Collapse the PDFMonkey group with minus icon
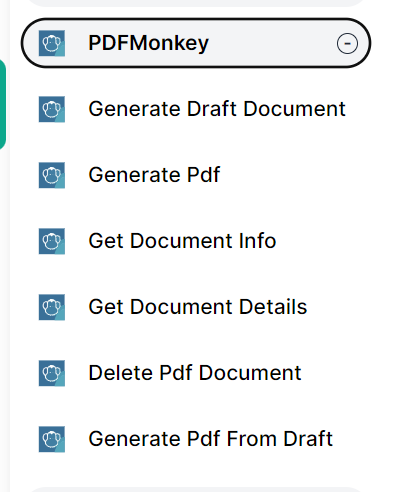The image size is (393, 492). 347,43
